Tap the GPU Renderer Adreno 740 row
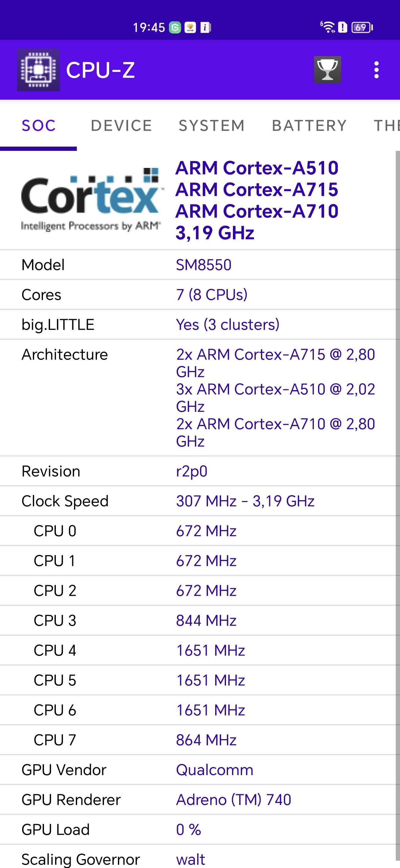 [198, 800]
